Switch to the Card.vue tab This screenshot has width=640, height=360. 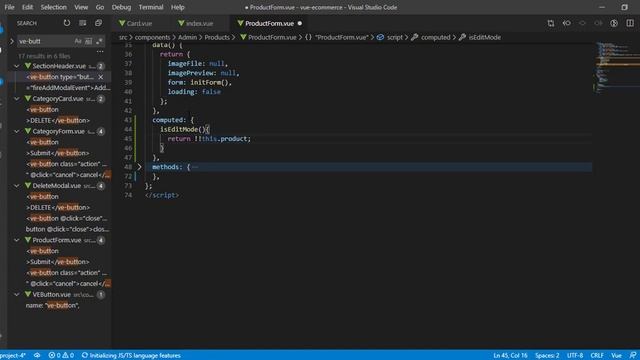coord(140,23)
